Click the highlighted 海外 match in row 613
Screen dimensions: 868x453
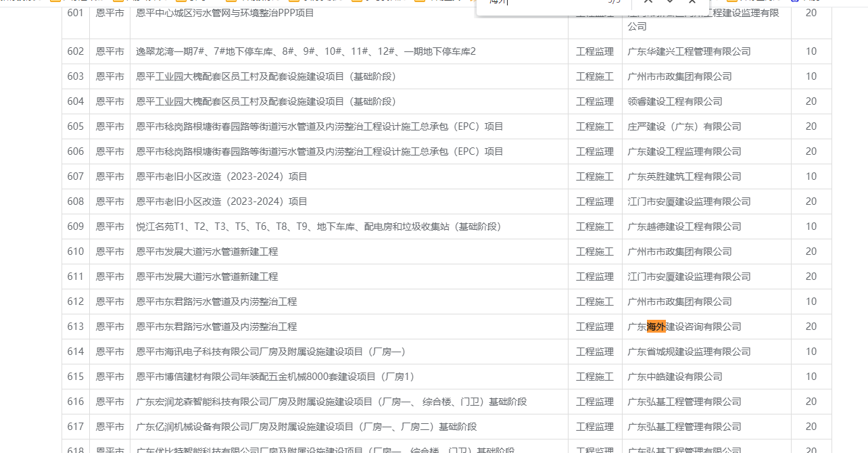[656, 327]
